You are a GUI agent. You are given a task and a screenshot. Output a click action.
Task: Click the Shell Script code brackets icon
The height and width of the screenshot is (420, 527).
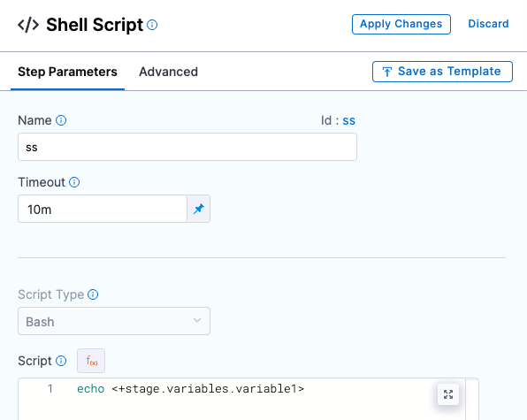(28, 25)
